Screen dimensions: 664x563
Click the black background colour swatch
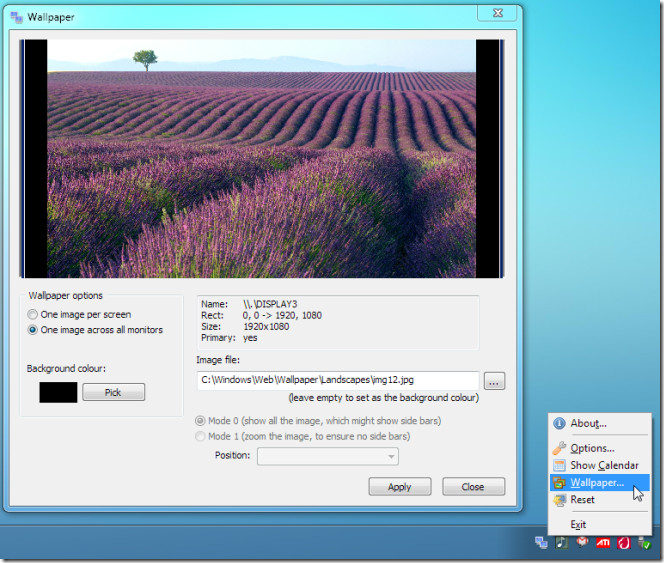pos(58,392)
